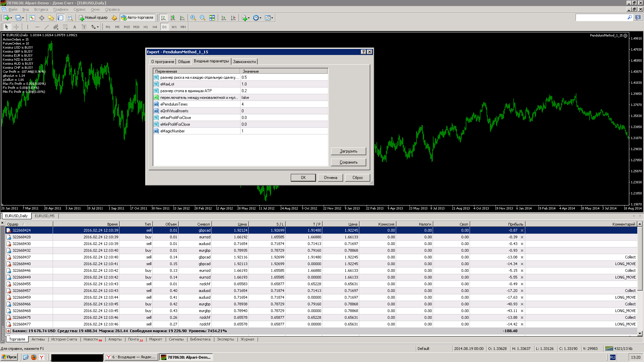
Task: Click the zoom in chart icon
Action: (193, 18)
